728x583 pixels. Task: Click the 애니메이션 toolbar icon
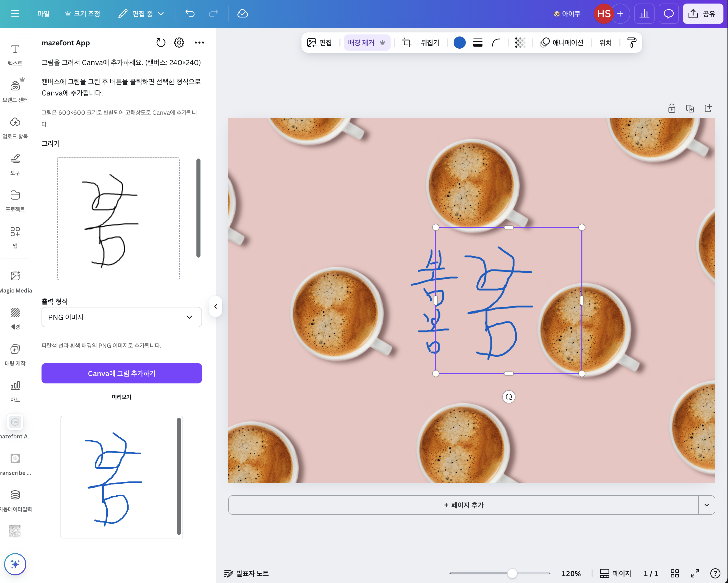click(561, 43)
